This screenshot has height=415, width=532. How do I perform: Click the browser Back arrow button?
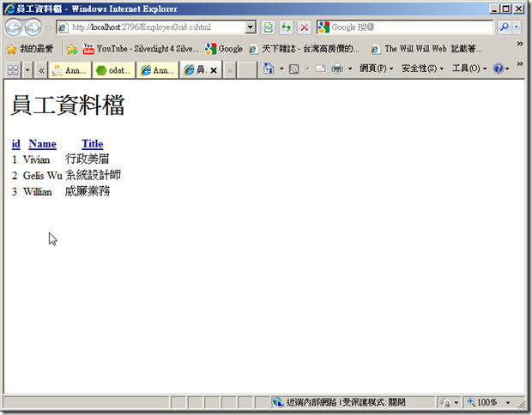14,27
